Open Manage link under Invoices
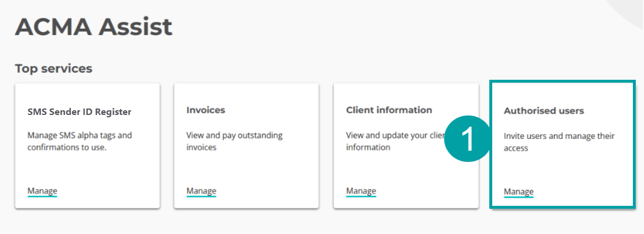The image size is (644, 234). point(201,191)
